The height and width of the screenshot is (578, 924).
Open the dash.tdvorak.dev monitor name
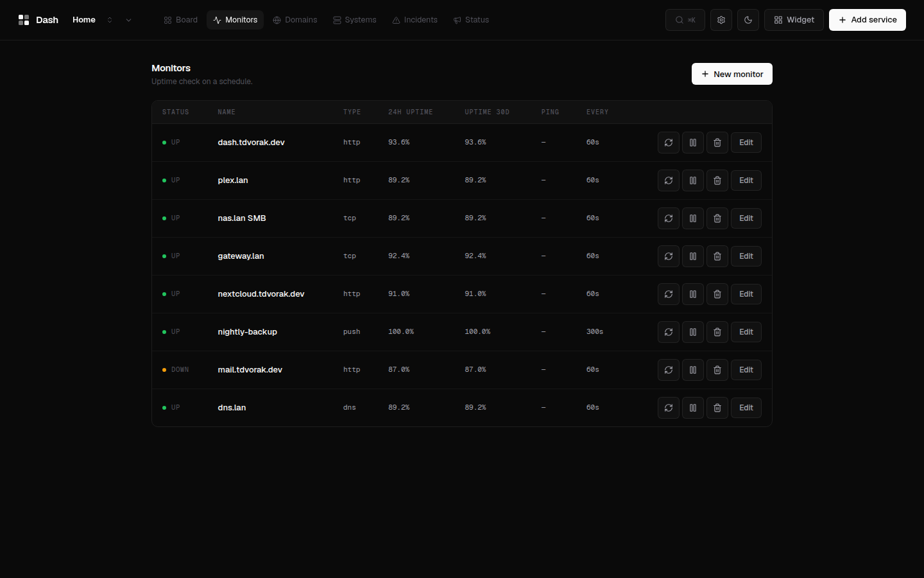click(x=251, y=143)
